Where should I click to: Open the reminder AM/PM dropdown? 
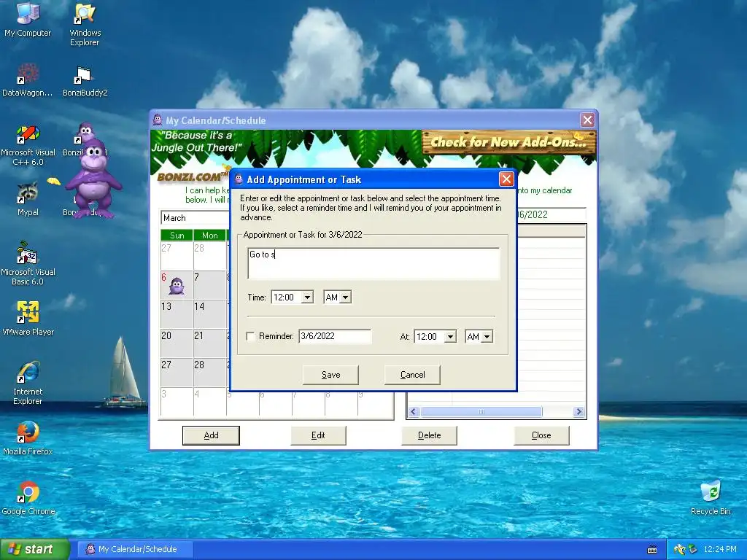(x=487, y=337)
